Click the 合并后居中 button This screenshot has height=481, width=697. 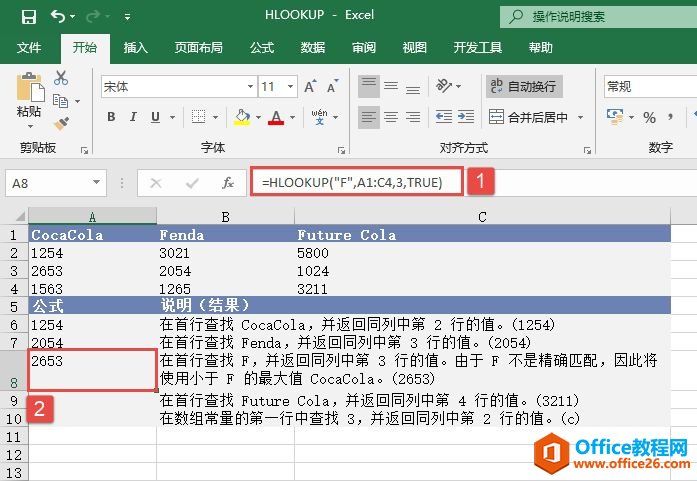coord(528,117)
